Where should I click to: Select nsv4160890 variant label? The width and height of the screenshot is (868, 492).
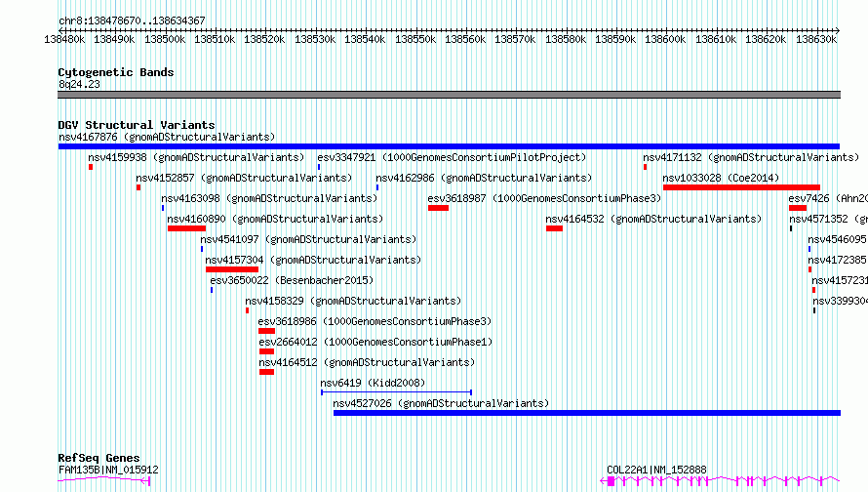pyautogui.click(x=275, y=219)
